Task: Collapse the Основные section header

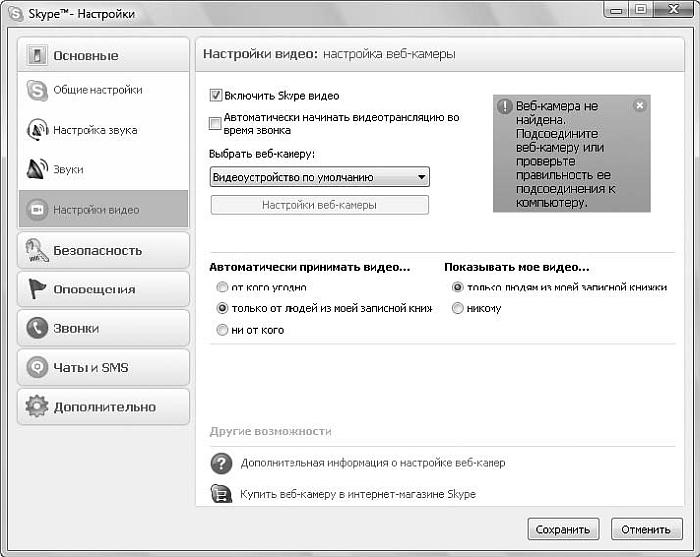Action: click(103, 55)
